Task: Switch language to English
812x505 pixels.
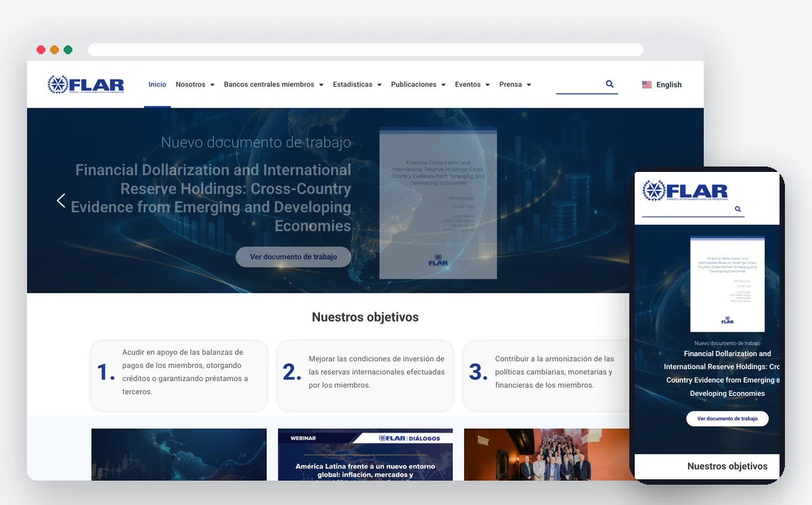Action: 662,85
